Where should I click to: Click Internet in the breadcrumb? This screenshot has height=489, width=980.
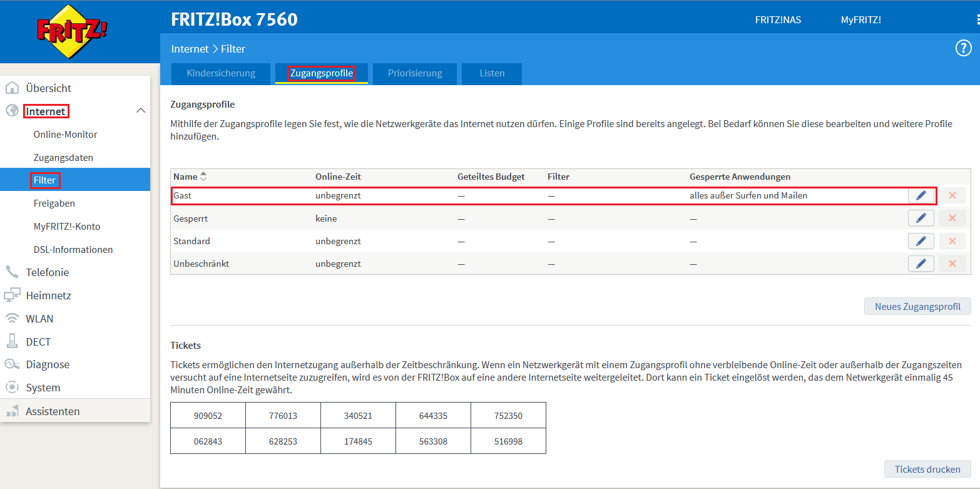190,48
